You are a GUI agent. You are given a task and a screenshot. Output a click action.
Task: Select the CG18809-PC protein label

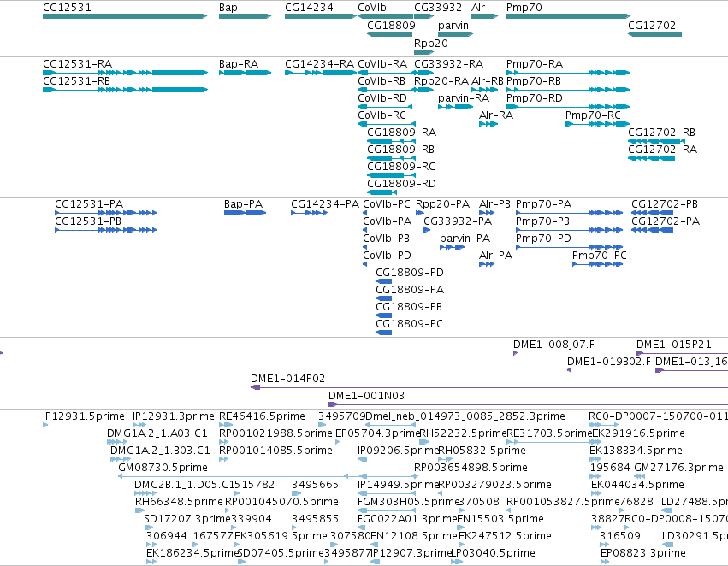[x=409, y=324]
